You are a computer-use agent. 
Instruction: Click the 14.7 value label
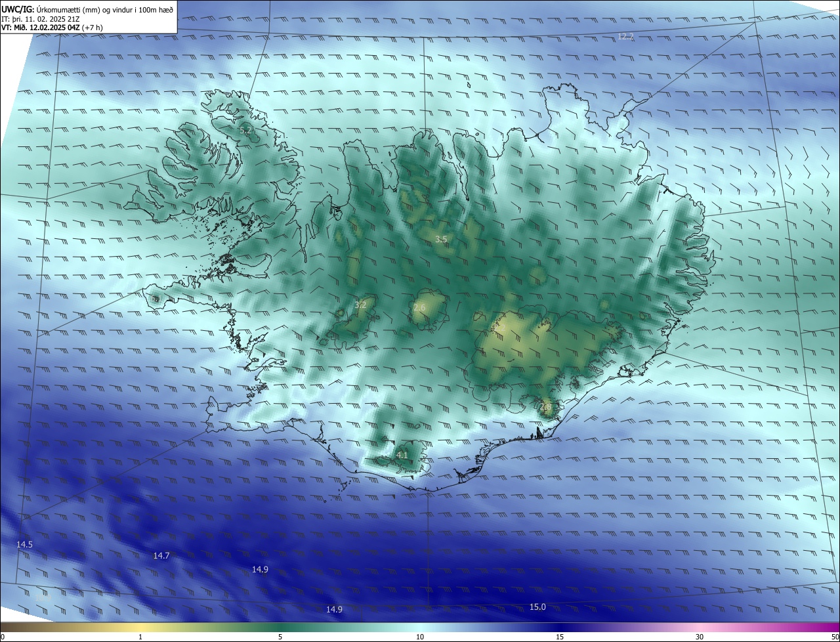point(161,556)
